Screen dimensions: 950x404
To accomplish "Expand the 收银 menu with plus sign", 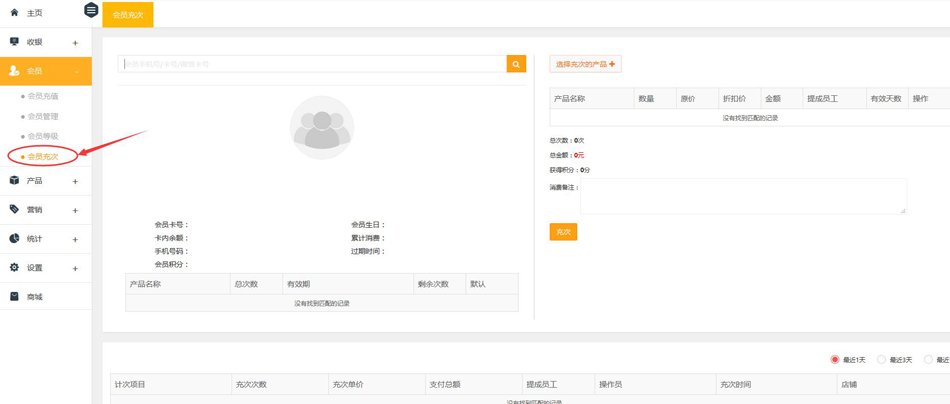I will [x=75, y=43].
